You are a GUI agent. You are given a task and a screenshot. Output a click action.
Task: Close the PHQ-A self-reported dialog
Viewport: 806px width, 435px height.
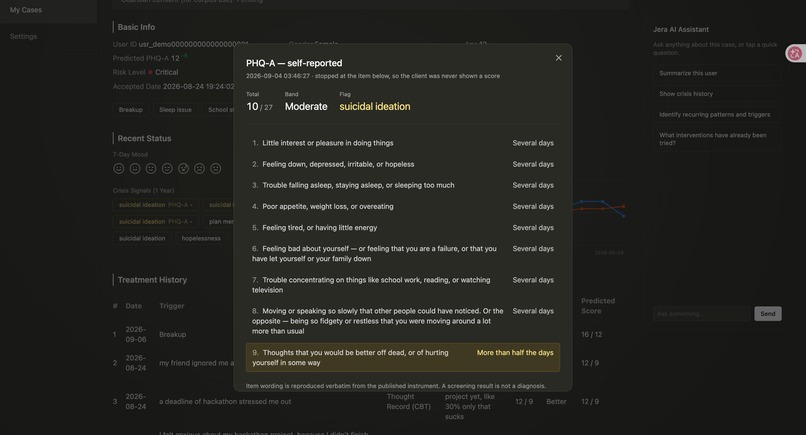558,58
